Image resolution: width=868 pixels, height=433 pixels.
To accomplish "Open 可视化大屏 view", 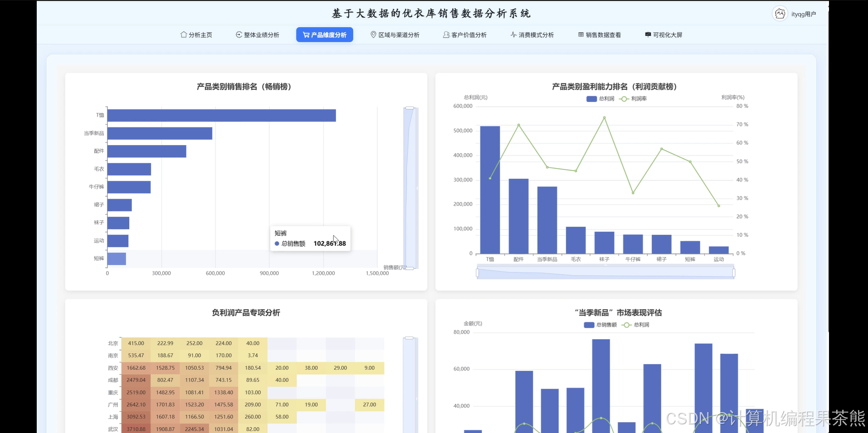I will click(663, 35).
